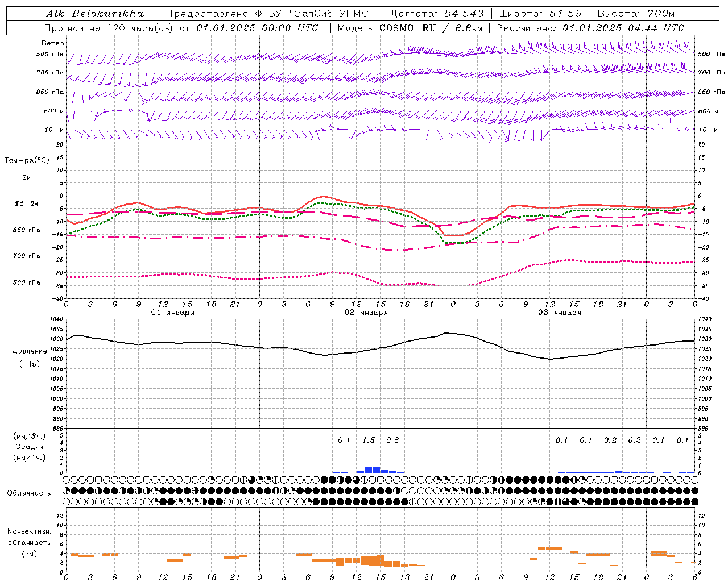Click the station name Alk_Belokurikha in header
728x582 pixels.
[x=95, y=14]
